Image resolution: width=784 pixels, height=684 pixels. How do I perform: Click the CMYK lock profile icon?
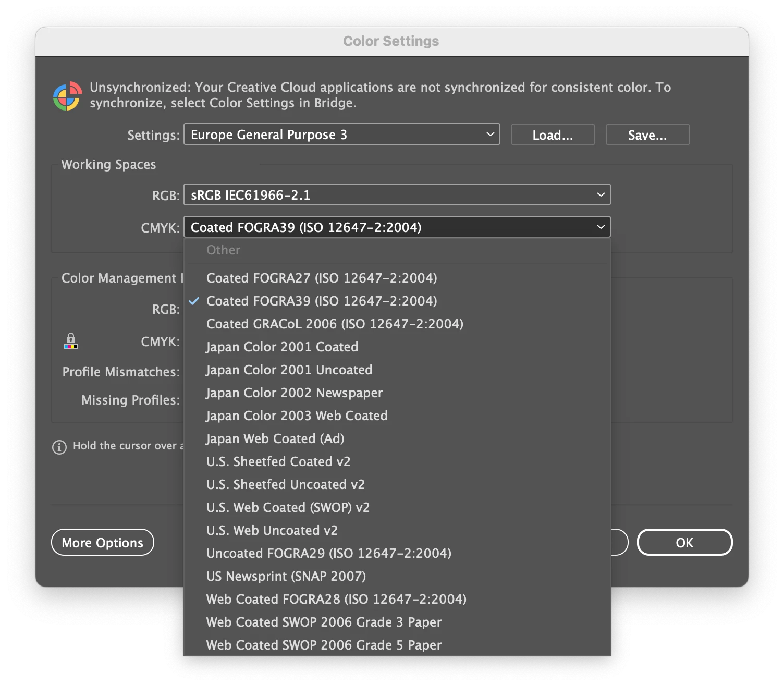click(x=71, y=341)
